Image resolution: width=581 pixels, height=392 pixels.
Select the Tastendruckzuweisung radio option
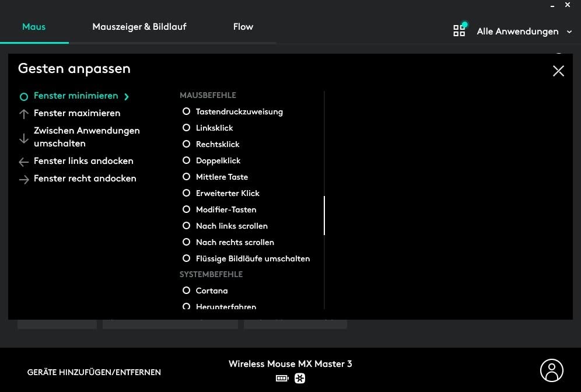click(x=187, y=111)
